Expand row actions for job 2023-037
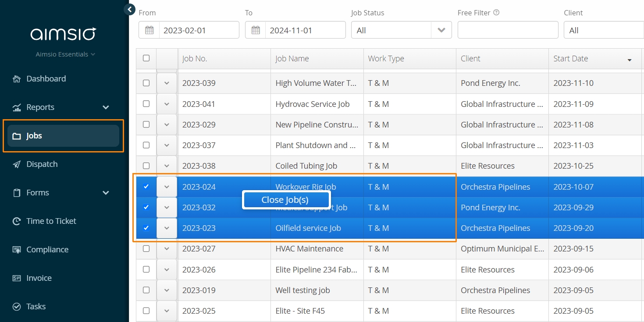644x322 pixels. [167, 145]
